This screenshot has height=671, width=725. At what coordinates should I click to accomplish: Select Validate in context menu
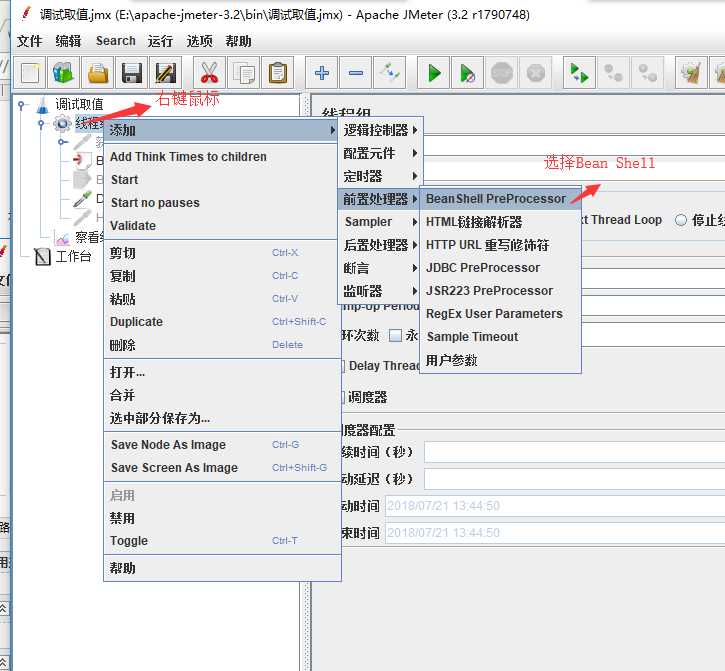[222, 226]
